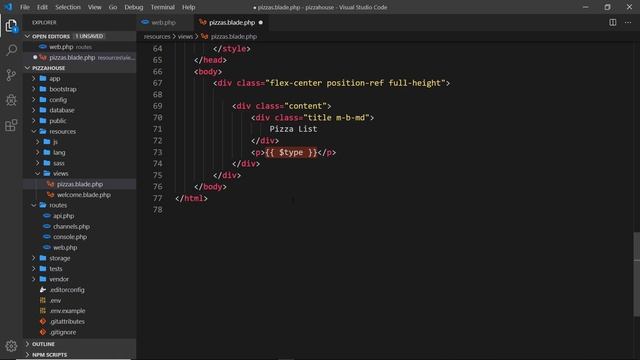Click the '1 UNSAVED' badge
640x360 pixels.
(x=89, y=36)
